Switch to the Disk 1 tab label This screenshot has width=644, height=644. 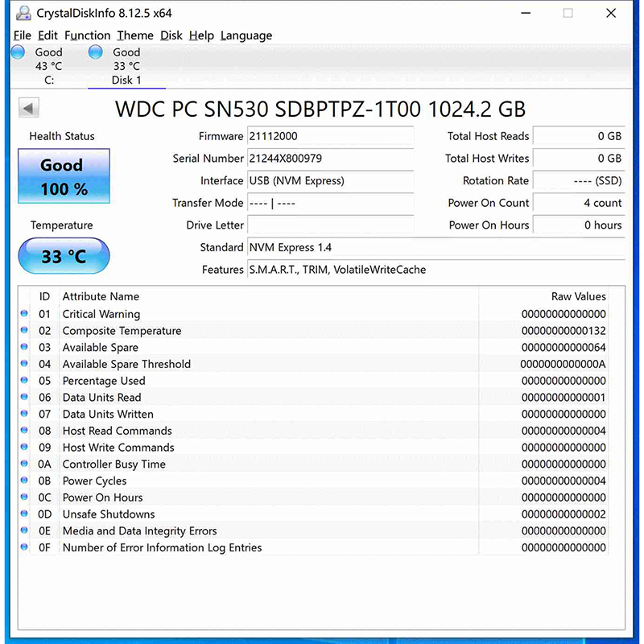pos(126,80)
